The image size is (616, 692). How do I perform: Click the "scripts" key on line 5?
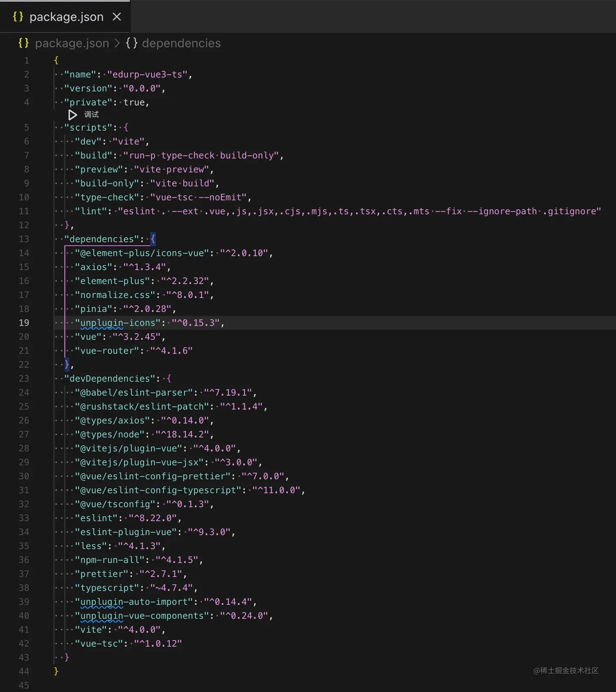88,128
